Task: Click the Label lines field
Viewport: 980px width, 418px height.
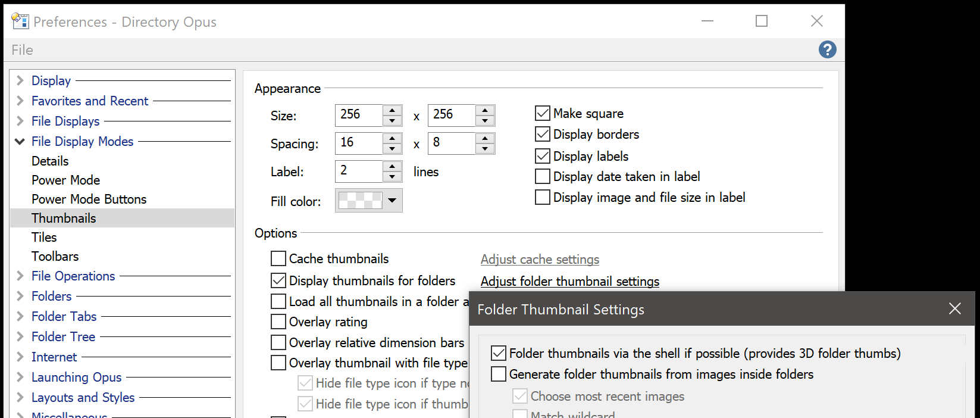Action: pyautogui.click(x=359, y=171)
